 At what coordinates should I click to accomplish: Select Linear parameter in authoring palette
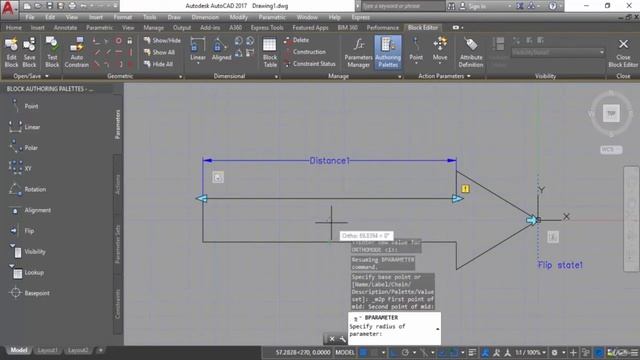pos(24,127)
